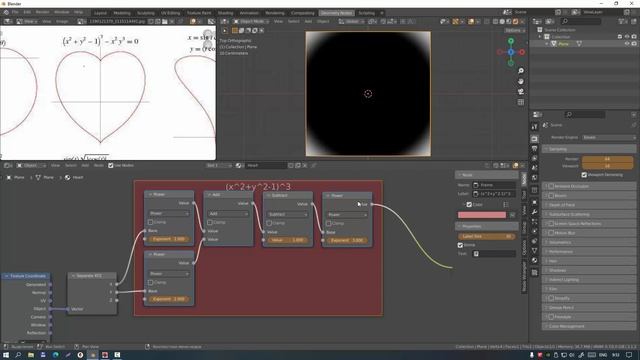
Task: Click the outliner filter funnel icon
Action: 622,21
